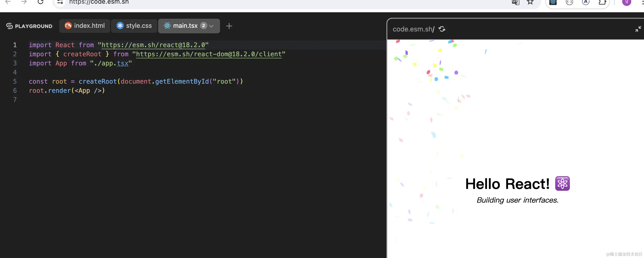Click the index.html file type icon
Image resolution: width=644 pixels, height=258 pixels.
68,26
